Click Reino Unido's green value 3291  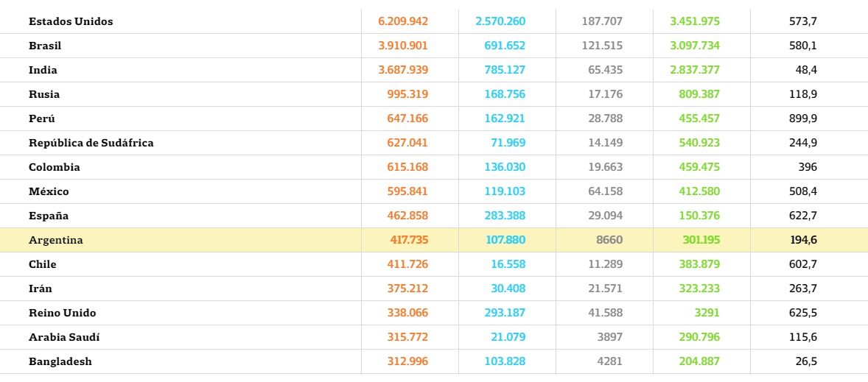coord(707,313)
